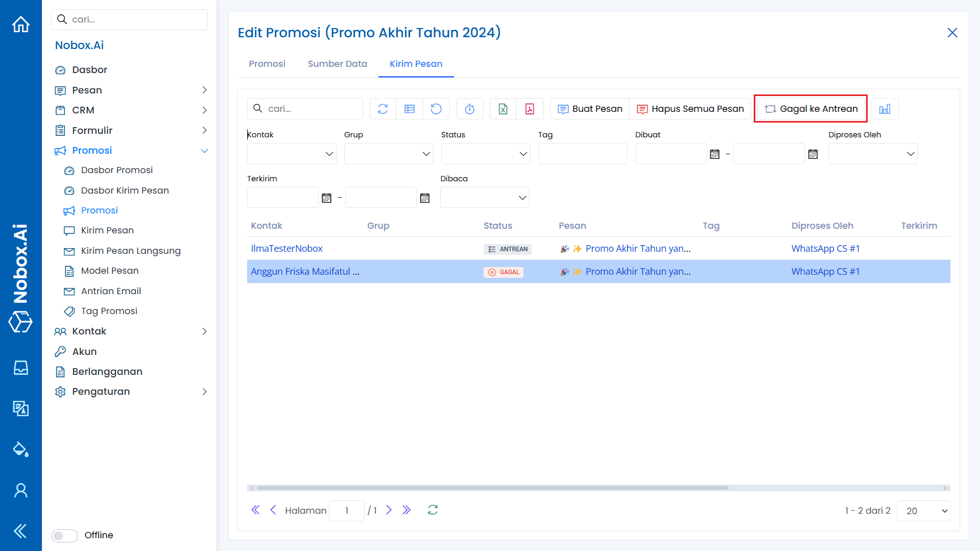
Task: Click the translate language icon in sidebar
Action: pyautogui.click(x=21, y=409)
